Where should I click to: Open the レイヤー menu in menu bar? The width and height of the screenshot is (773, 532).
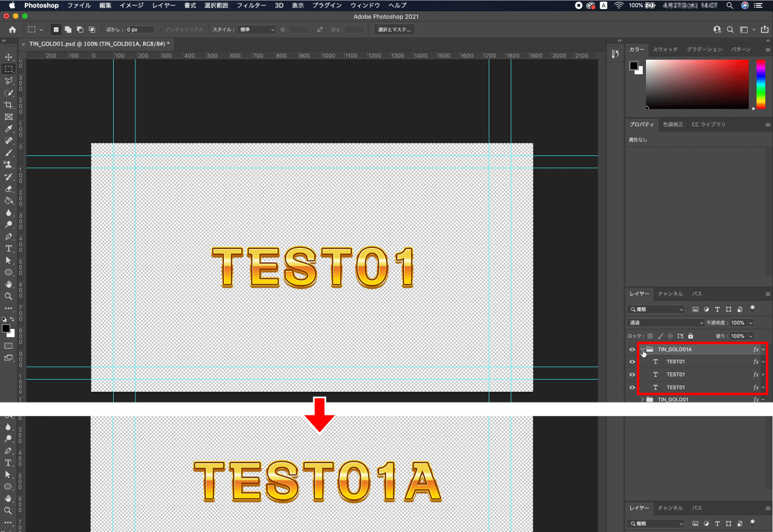pos(164,5)
